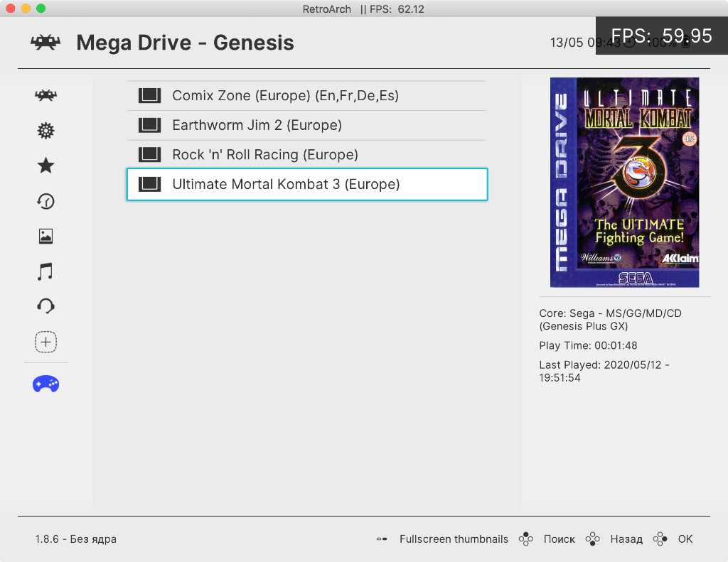The width and height of the screenshot is (728, 562).
Task: Select the Mega Drive controller playlist icon
Action: pyautogui.click(x=45, y=384)
